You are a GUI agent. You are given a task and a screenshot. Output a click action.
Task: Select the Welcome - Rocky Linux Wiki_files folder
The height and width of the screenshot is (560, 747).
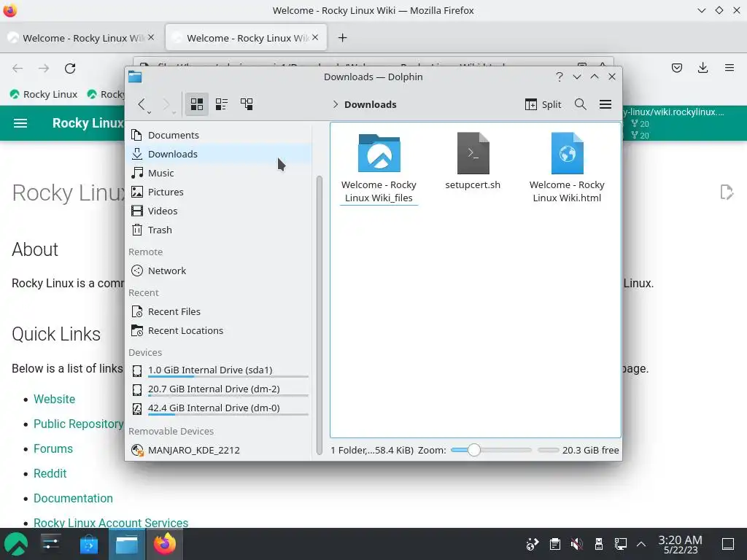tap(379, 168)
